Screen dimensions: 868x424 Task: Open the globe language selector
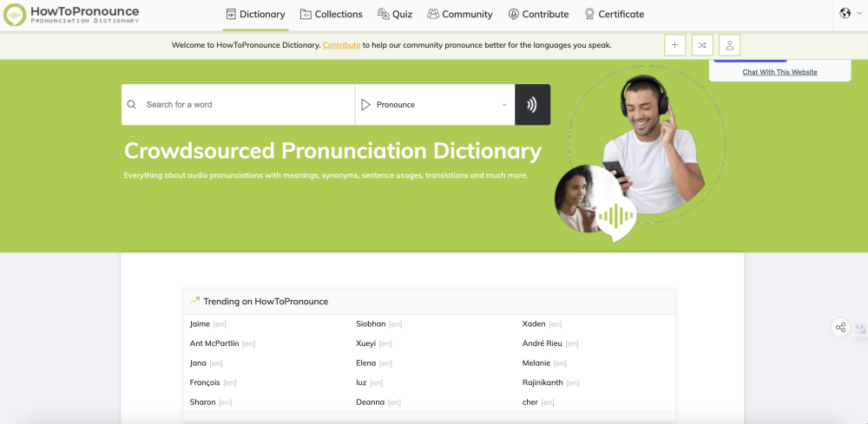[851, 13]
